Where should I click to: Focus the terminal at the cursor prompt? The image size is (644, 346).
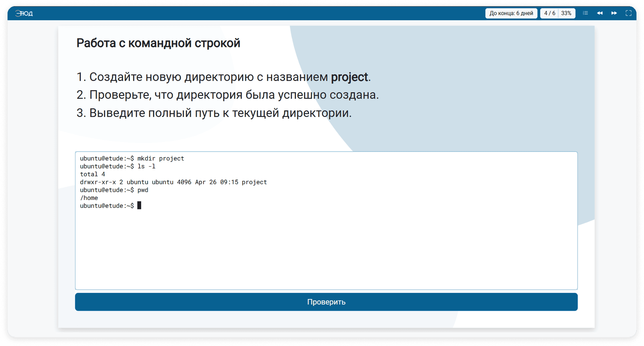pyautogui.click(x=139, y=206)
